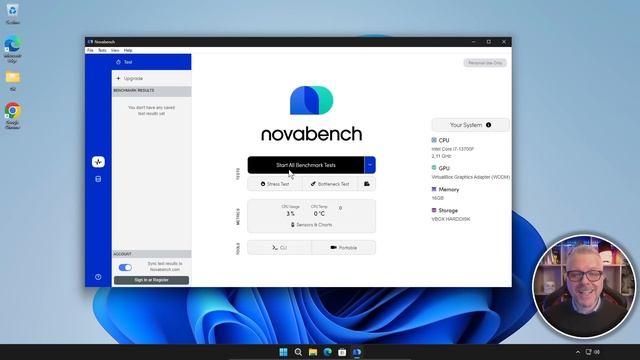Click the small icon button beside Bottleneck Test
The image size is (640, 360).
(367, 184)
